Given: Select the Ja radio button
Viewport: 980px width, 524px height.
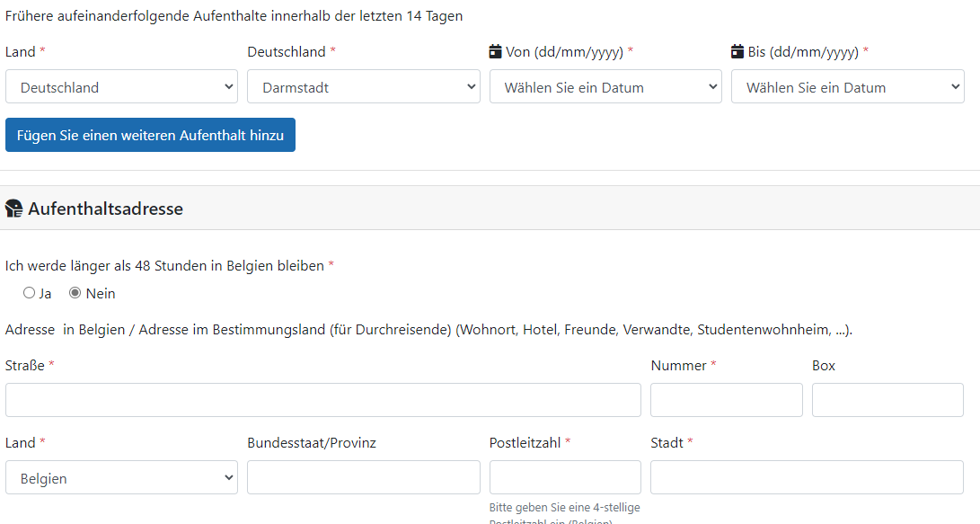Looking at the screenshot, I should point(30,293).
